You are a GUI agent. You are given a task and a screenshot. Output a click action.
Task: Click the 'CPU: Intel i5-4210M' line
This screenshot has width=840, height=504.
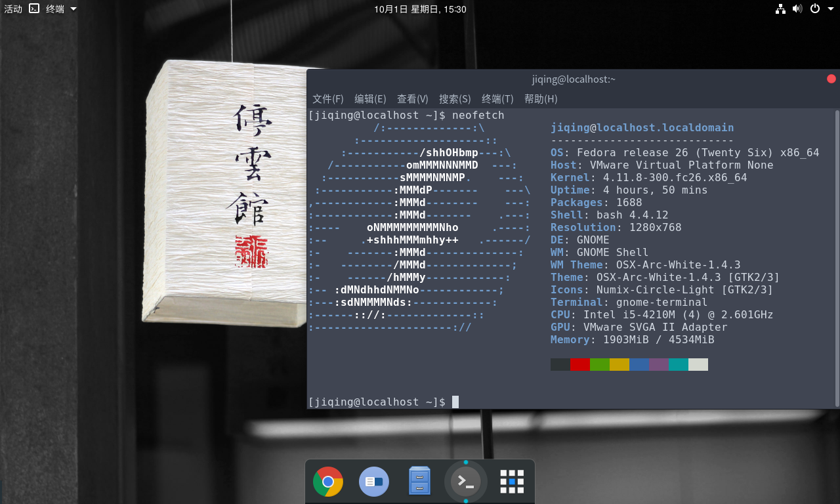pyautogui.click(x=662, y=315)
